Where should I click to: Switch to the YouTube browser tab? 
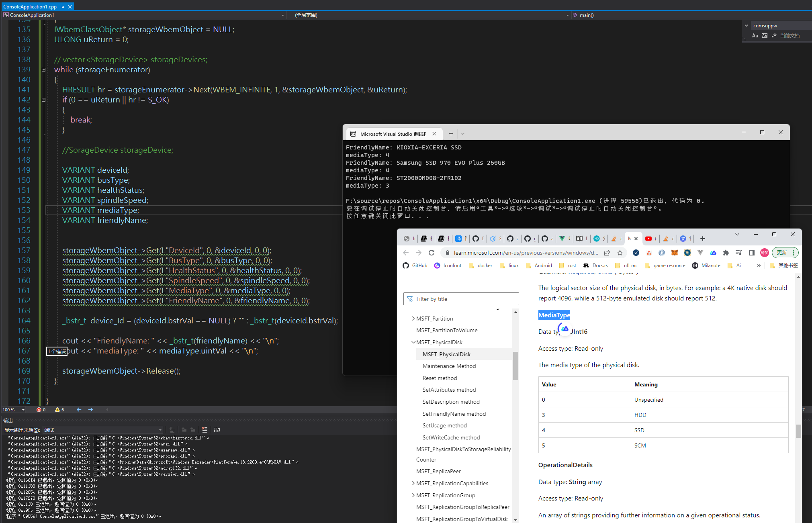pyautogui.click(x=648, y=239)
